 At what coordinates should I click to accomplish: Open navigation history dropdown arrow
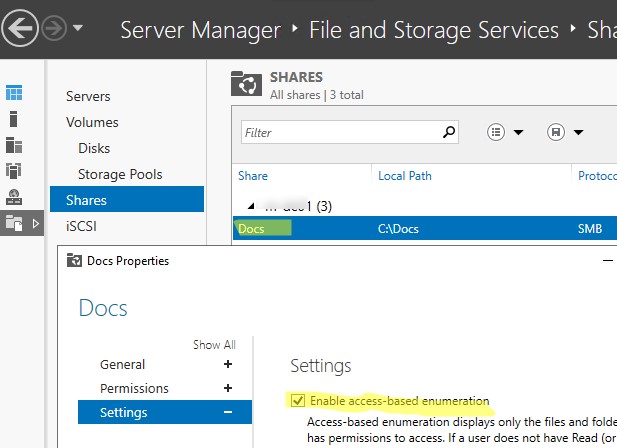tap(78, 28)
